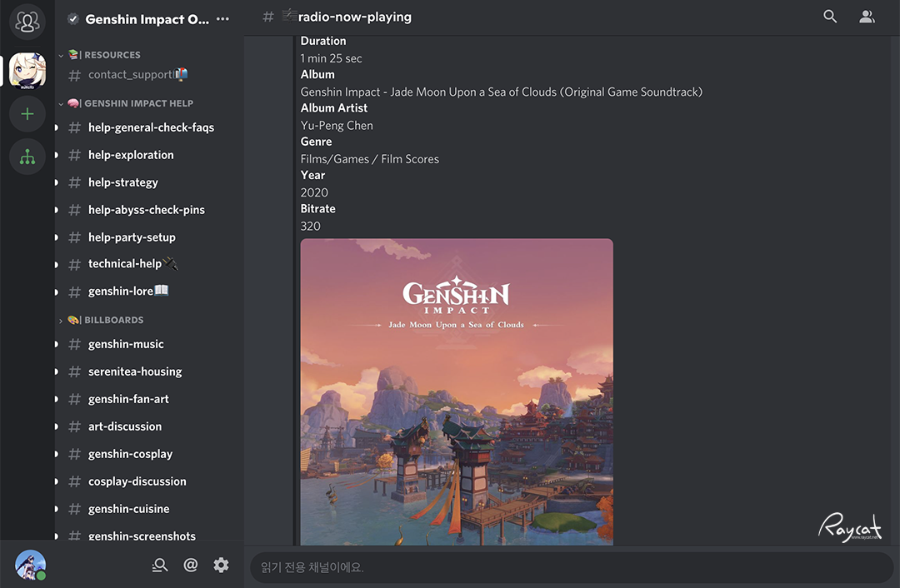Expand threads arrow for help-party-setup
900x588 pixels.
tap(57, 237)
